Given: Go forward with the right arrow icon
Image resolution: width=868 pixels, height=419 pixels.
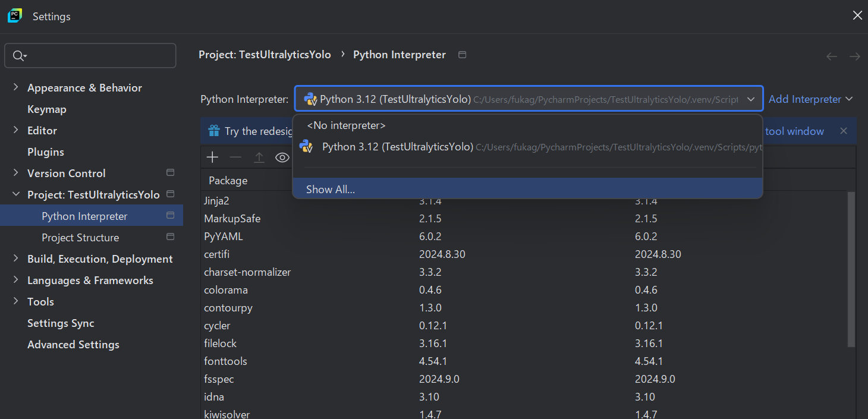Looking at the screenshot, I should point(855,56).
